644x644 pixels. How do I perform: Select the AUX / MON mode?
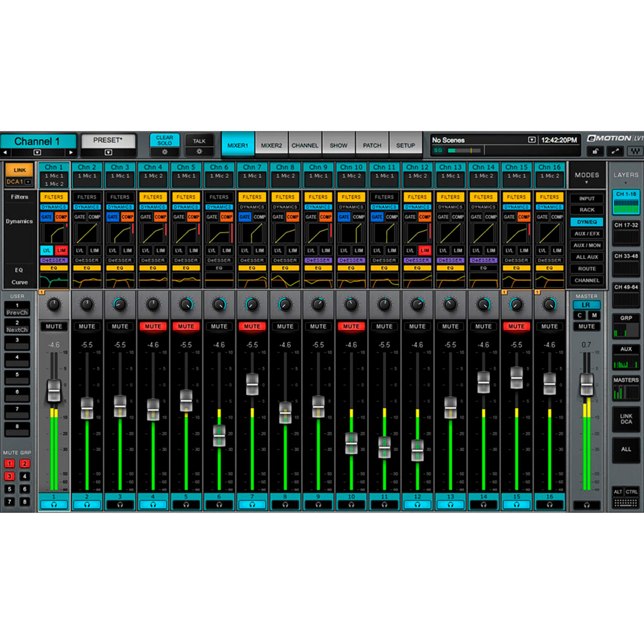pyautogui.click(x=587, y=245)
